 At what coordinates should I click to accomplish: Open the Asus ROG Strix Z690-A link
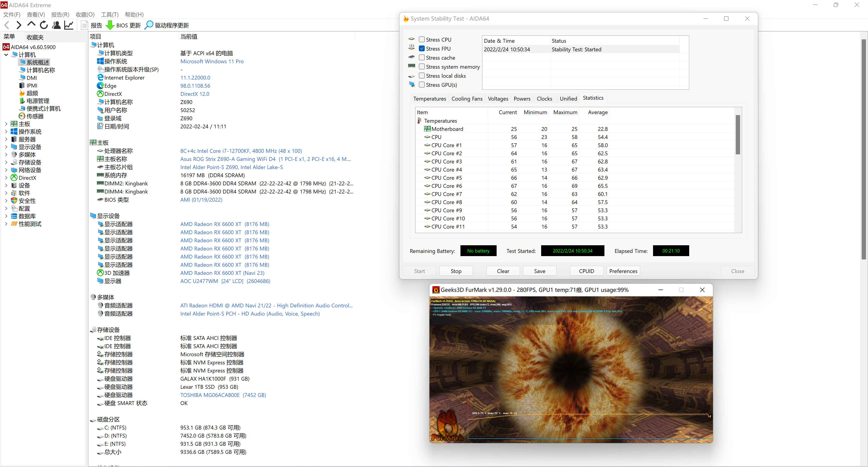(266, 159)
